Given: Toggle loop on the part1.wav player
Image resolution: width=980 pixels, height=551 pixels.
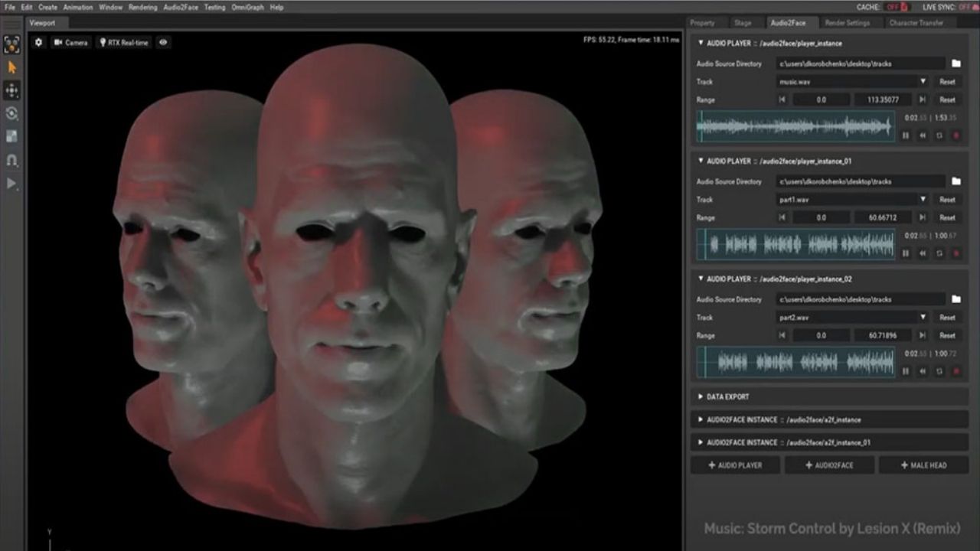Looking at the screenshot, I should click(939, 253).
